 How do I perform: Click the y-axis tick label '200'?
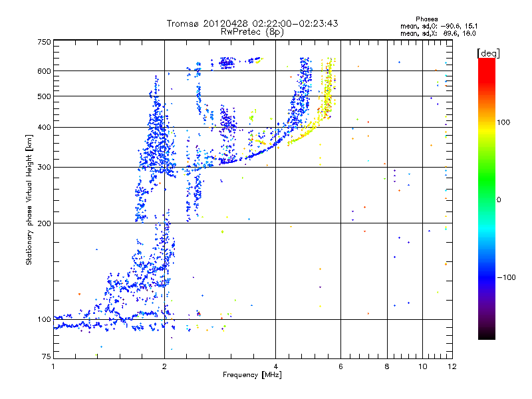[x=44, y=223]
